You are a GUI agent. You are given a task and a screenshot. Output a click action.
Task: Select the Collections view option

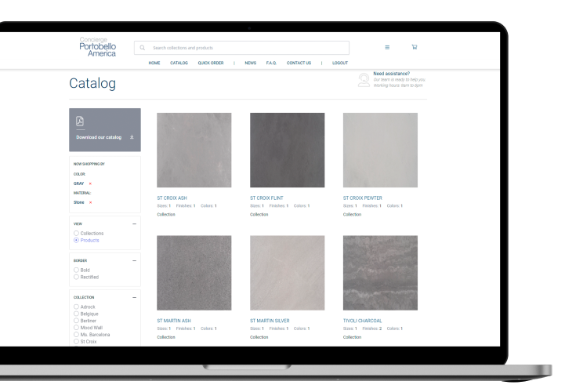(x=76, y=234)
